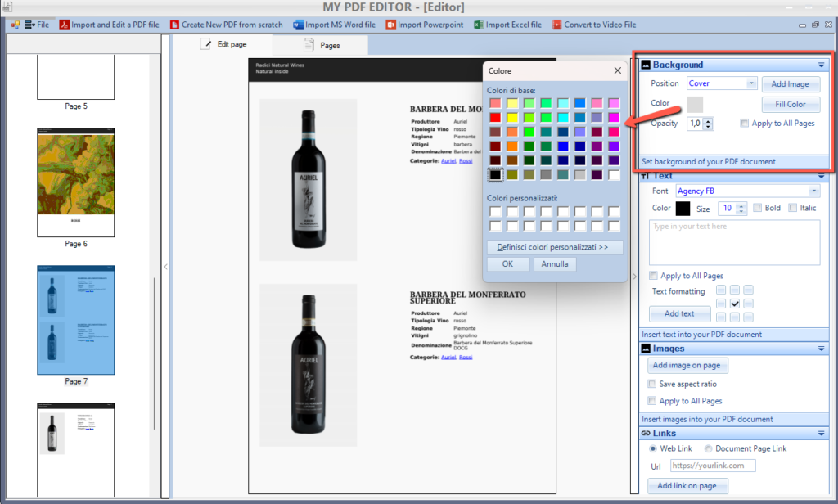This screenshot has height=504, width=838.
Task: Click the Annulla button in color dialog
Action: (x=555, y=264)
